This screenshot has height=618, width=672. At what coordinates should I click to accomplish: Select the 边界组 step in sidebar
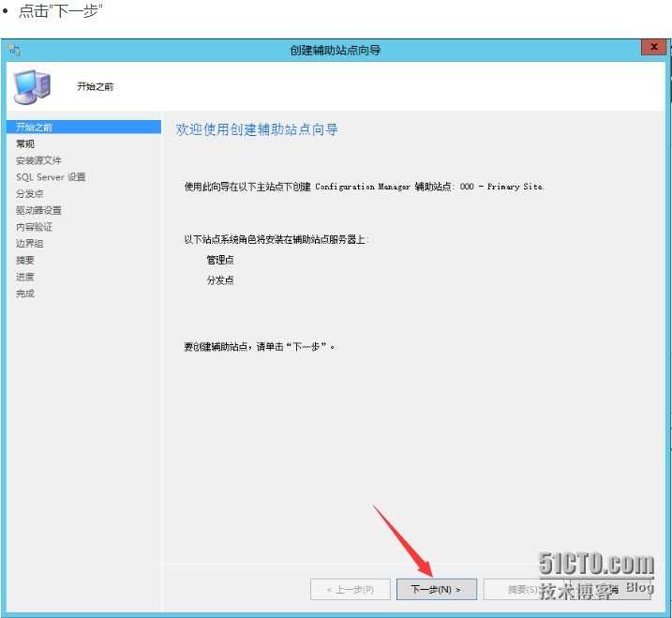(30, 244)
